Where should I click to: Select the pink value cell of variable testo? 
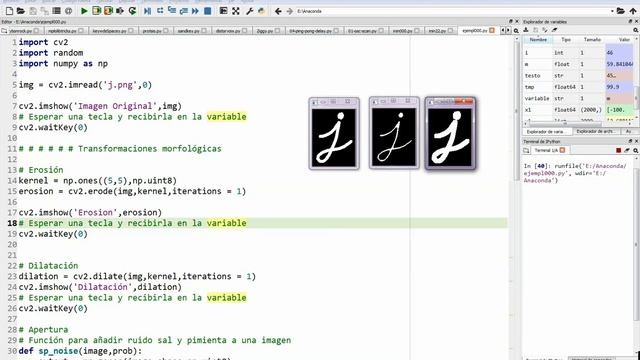pyautogui.click(x=619, y=76)
